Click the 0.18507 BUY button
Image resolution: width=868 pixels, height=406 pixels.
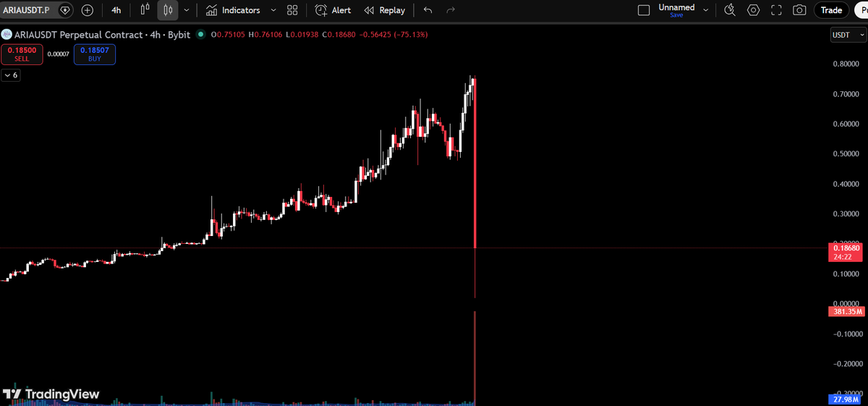coord(95,54)
